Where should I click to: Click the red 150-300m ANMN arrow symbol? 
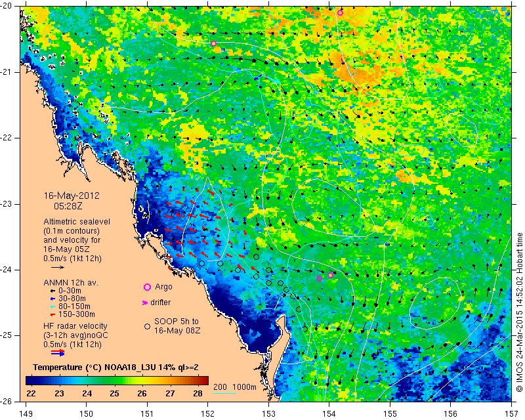pyautogui.click(x=52, y=315)
